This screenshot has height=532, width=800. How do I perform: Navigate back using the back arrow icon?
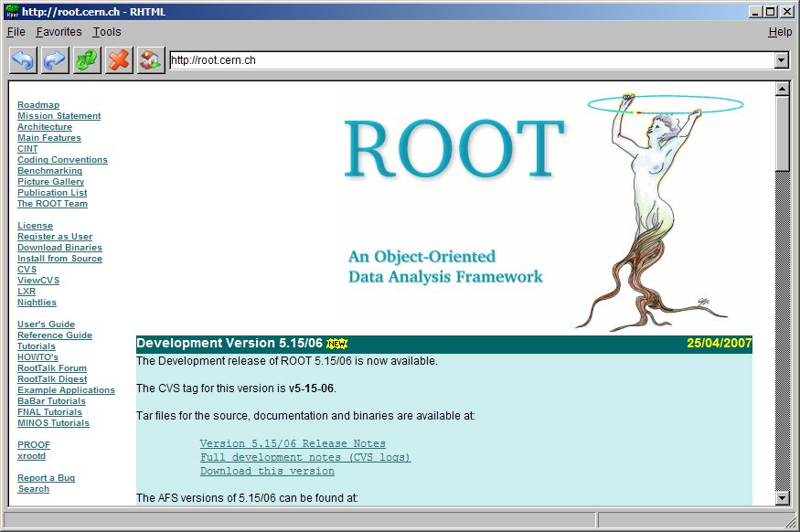click(22, 60)
